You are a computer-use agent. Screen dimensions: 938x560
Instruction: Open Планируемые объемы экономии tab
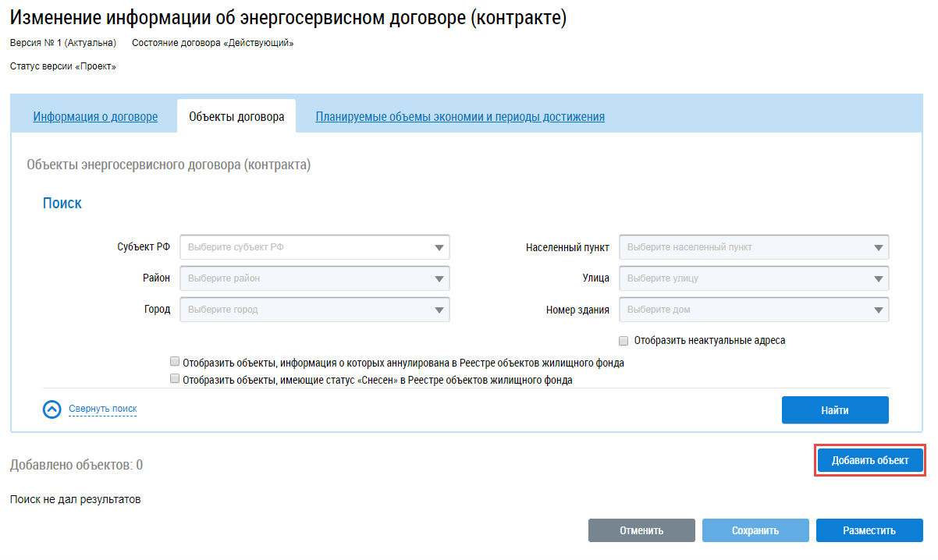point(460,117)
